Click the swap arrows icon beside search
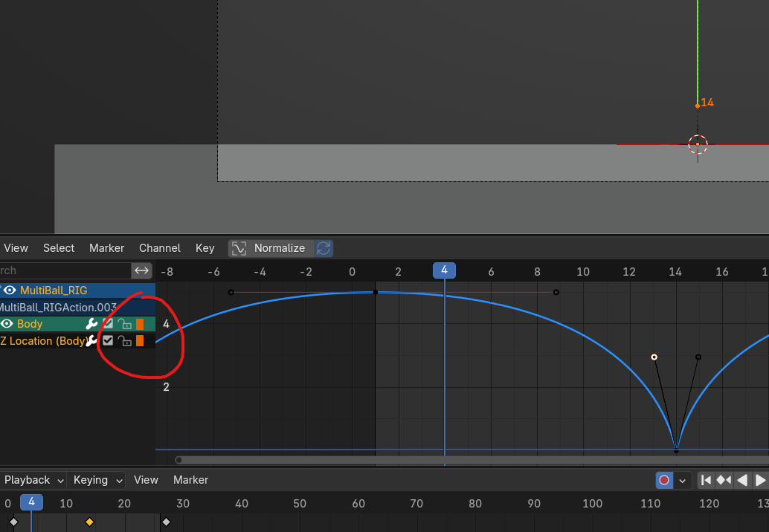The image size is (769, 532). pyautogui.click(x=142, y=270)
